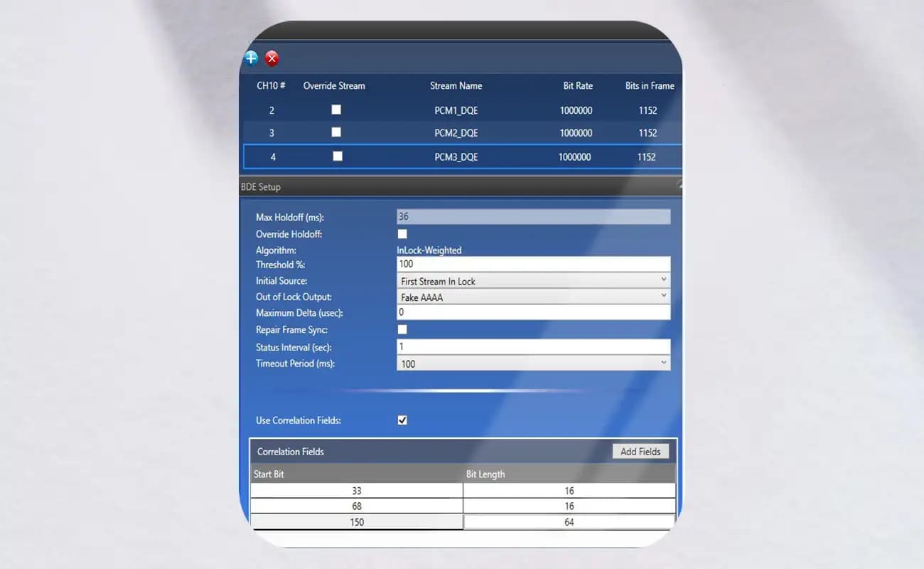Focus the Maximum Delta (usec) field
This screenshot has height=569, width=924.
pos(533,312)
